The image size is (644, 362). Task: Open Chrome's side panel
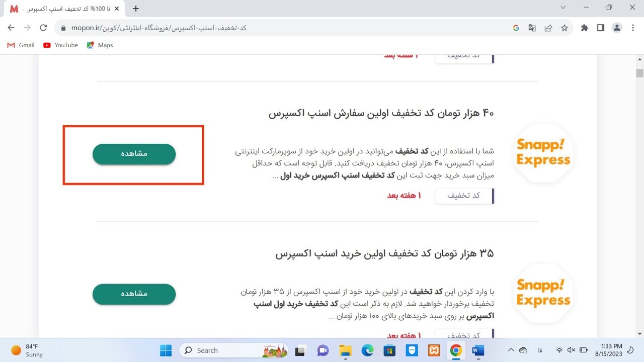pyautogui.click(x=601, y=28)
